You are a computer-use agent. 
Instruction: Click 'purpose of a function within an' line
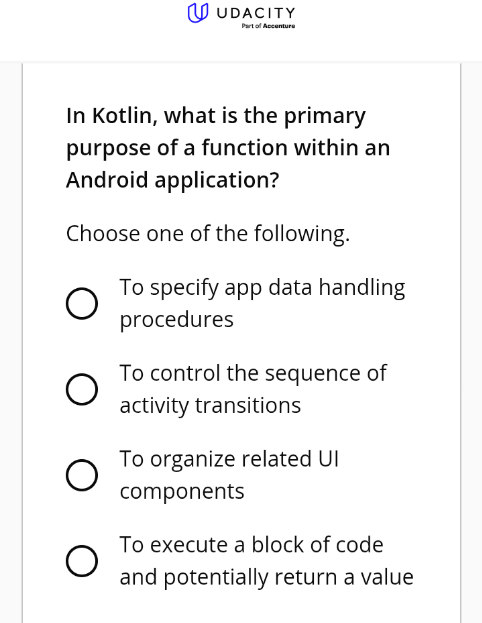pos(228,148)
